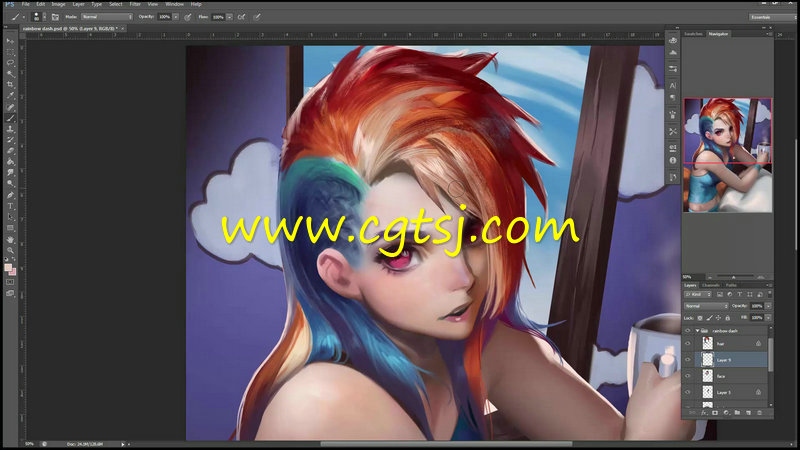Hide the rainbow dash group
The width and height of the screenshot is (800, 450).
coord(688,331)
